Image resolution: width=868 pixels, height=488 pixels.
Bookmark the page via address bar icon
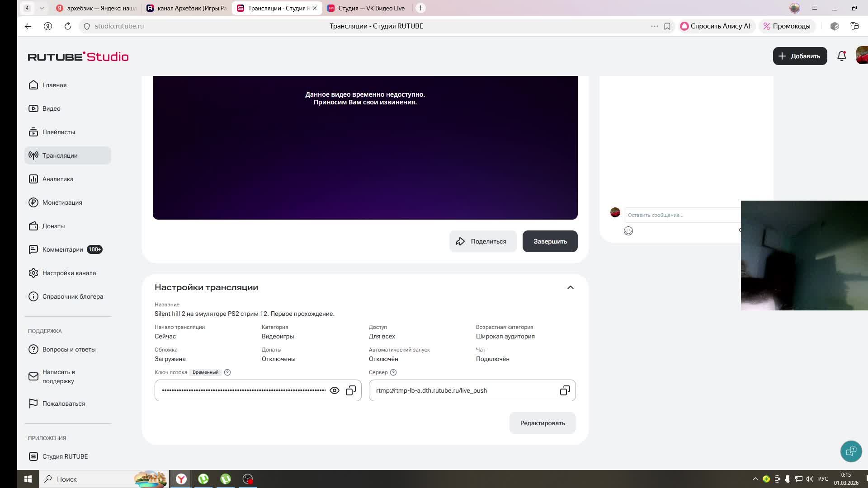667,26
